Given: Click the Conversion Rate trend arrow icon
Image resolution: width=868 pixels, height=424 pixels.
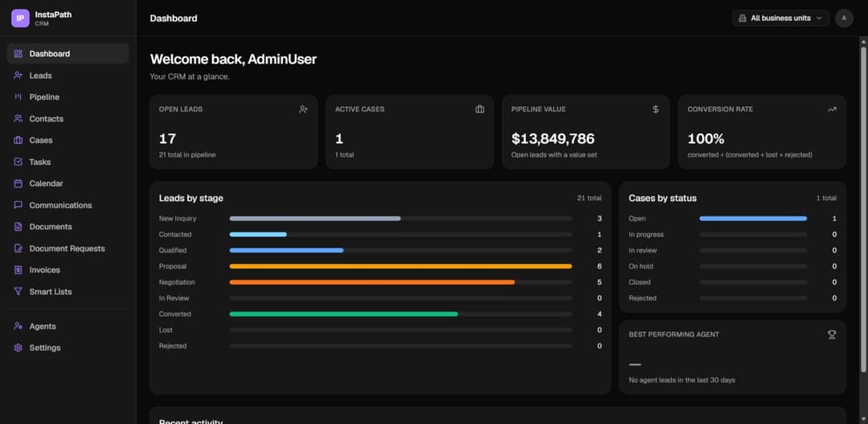Looking at the screenshot, I should pos(832,109).
